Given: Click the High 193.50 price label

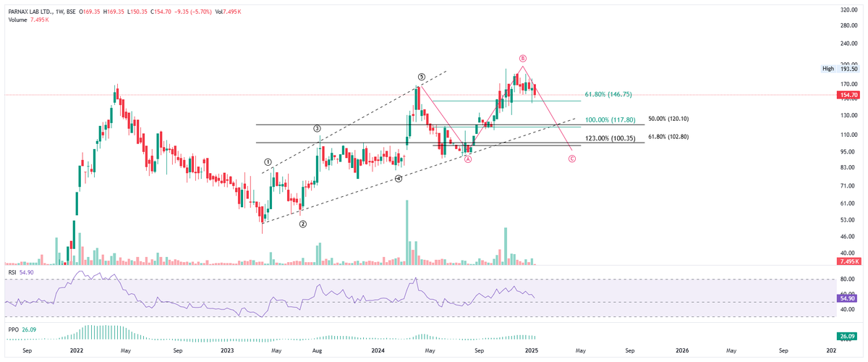Looking at the screenshot, I should (x=840, y=68).
